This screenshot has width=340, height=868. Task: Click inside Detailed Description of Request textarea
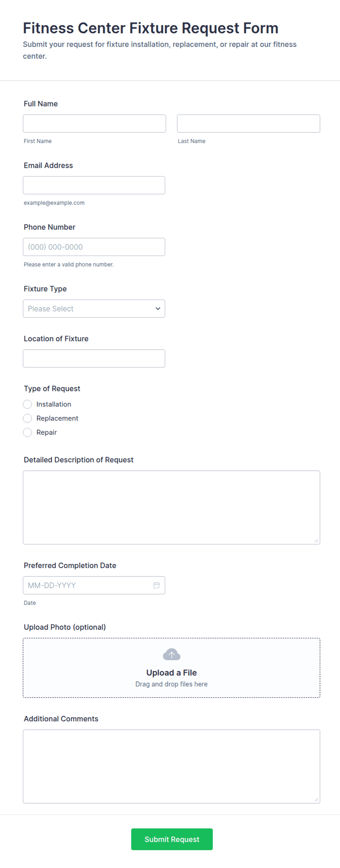(x=171, y=507)
